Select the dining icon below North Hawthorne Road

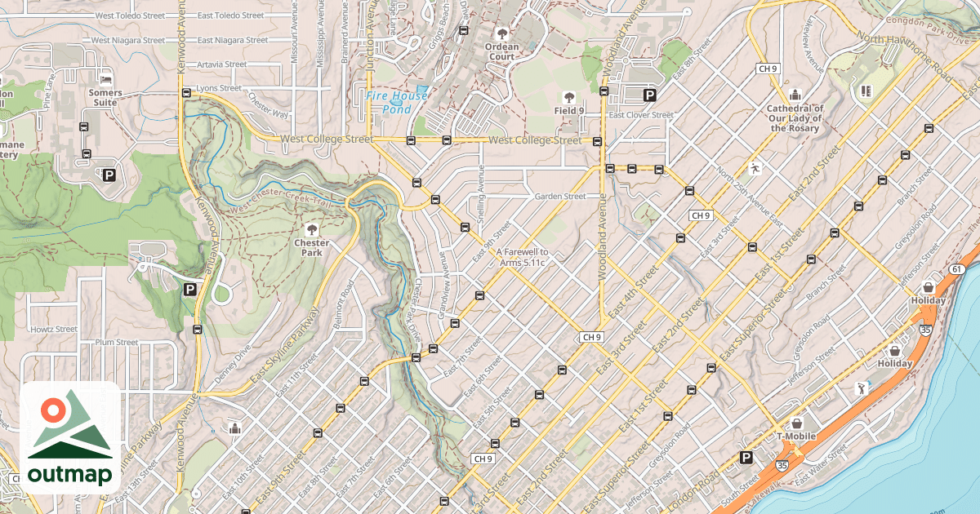(x=866, y=91)
